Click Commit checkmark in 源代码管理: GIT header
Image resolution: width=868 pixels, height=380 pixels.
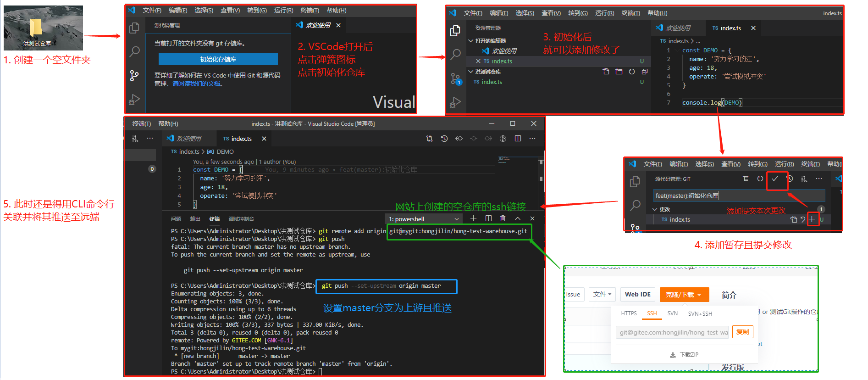coord(775,179)
